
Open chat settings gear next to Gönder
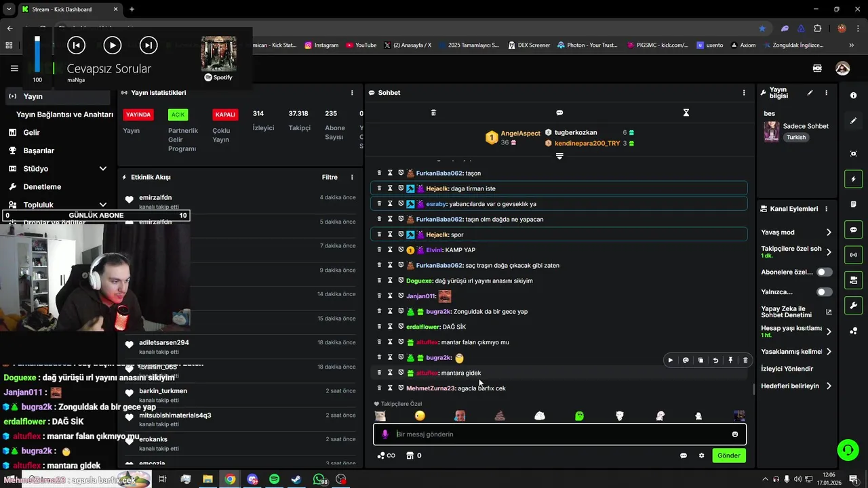[x=701, y=455]
